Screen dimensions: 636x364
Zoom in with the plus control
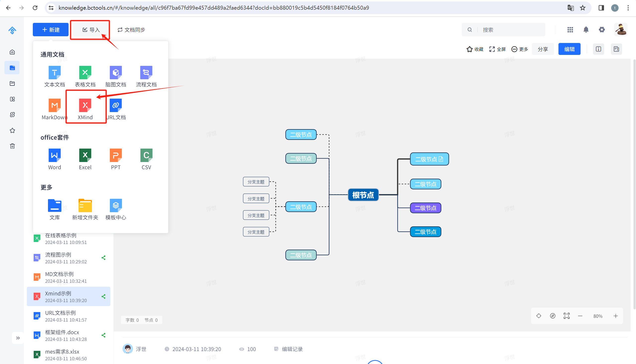click(x=616, y=316)
